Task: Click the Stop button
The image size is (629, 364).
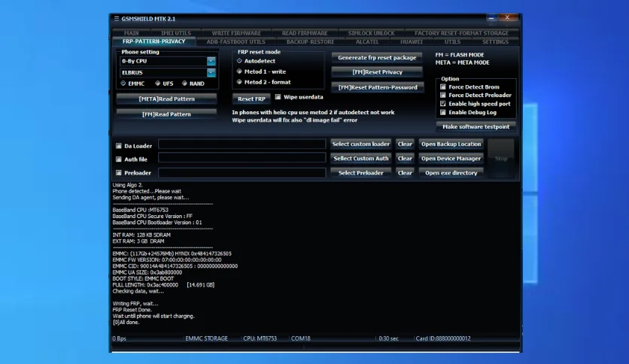Action: pos(501,159)
